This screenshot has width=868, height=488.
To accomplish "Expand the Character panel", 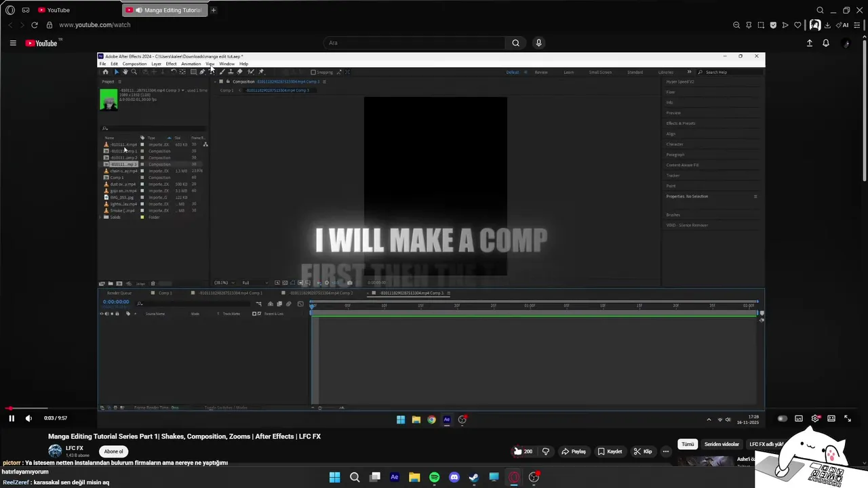I will (x=675, y=144).
